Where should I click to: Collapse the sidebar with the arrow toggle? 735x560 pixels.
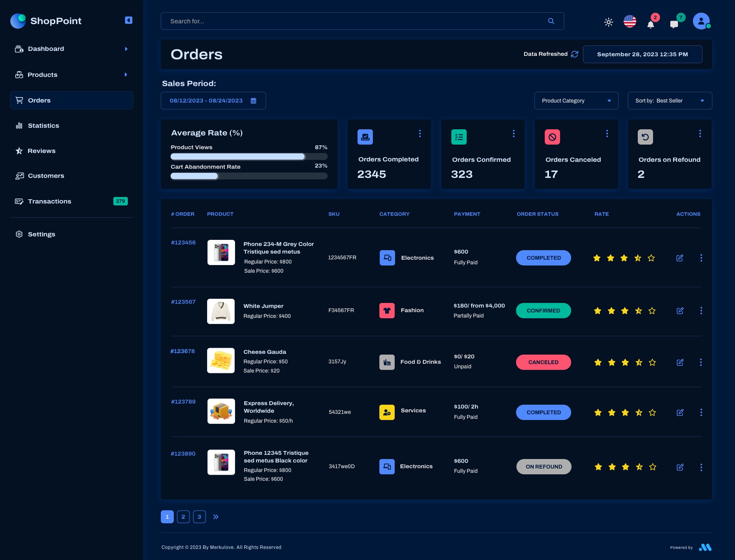coord(128,20)
